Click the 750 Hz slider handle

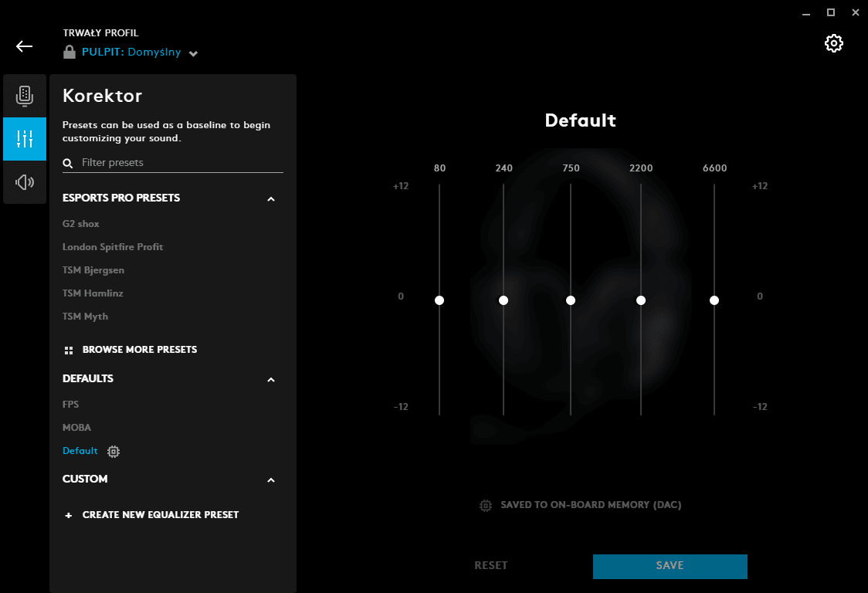[x=571, y=300]
